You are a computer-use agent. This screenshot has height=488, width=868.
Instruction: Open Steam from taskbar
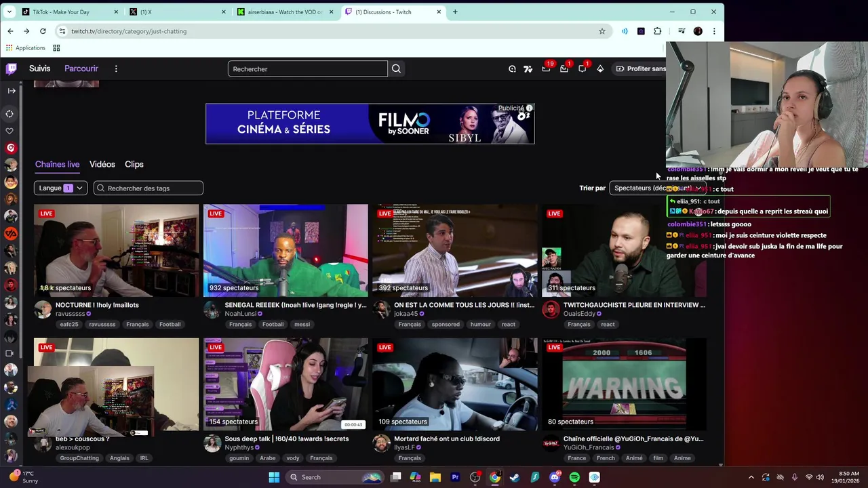(515, 477)
